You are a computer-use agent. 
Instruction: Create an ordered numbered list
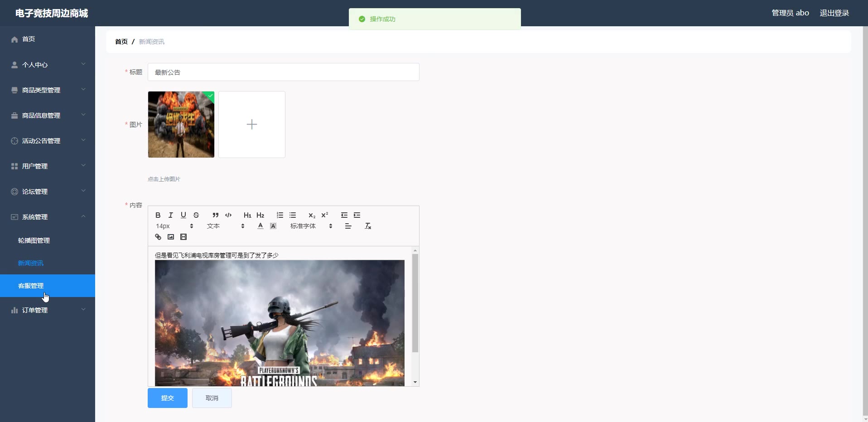coord(280,215)
